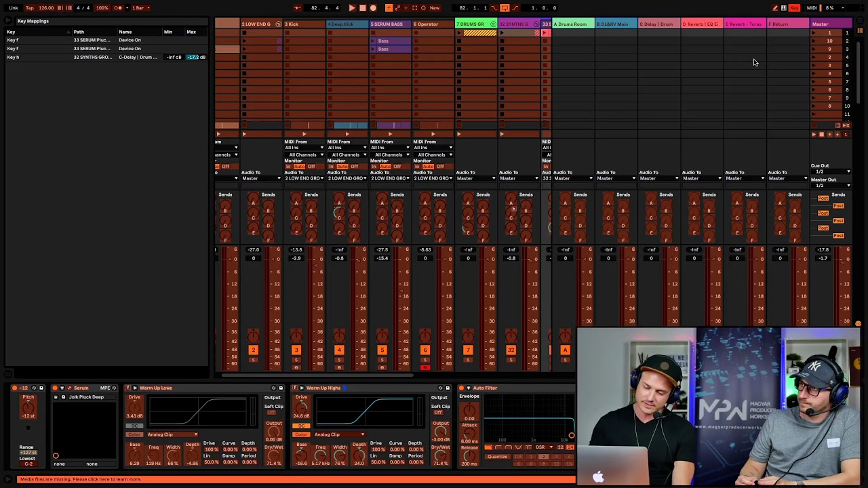Toggle the metronome in the transport bar
Image resolution: width=868 pixels, height=488 pixels.
[x=118, y=7]
